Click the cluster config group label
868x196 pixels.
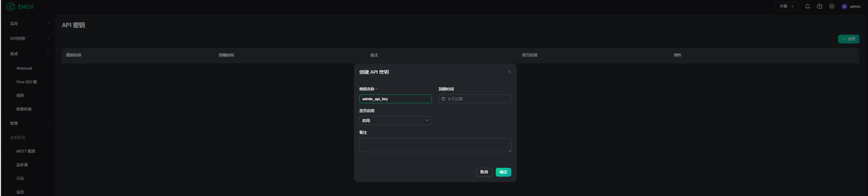pyautogui.click(x=18, y=138)
